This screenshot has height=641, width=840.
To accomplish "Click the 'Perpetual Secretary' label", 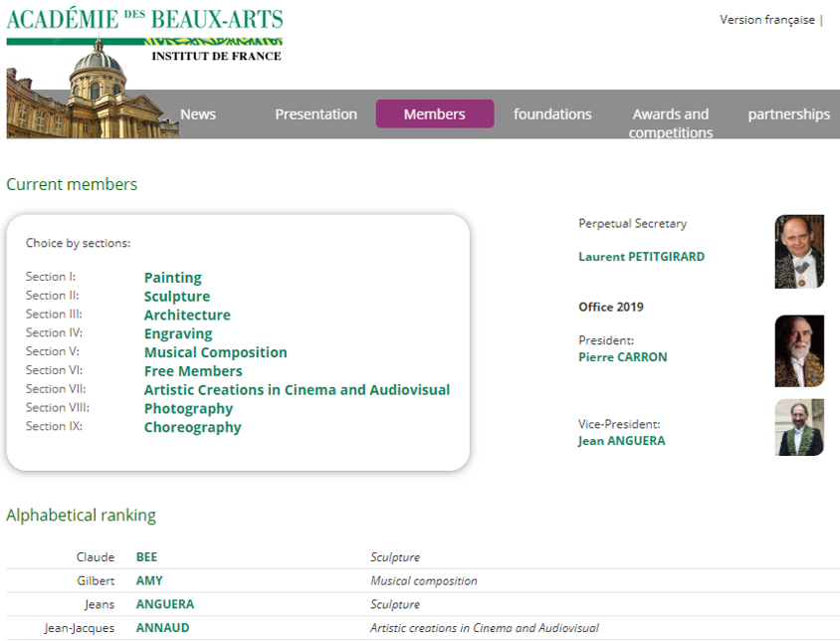I will 632,224.
